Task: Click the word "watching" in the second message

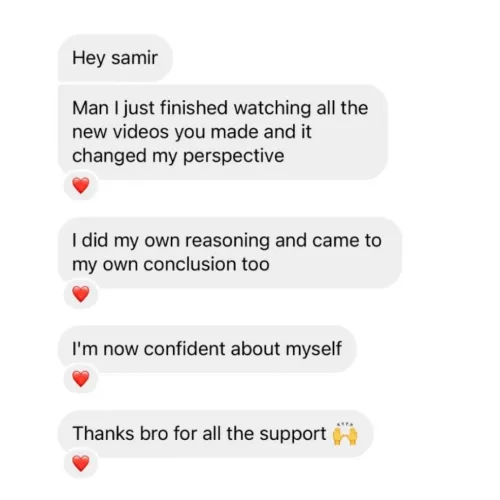Action: click(272, 108)
